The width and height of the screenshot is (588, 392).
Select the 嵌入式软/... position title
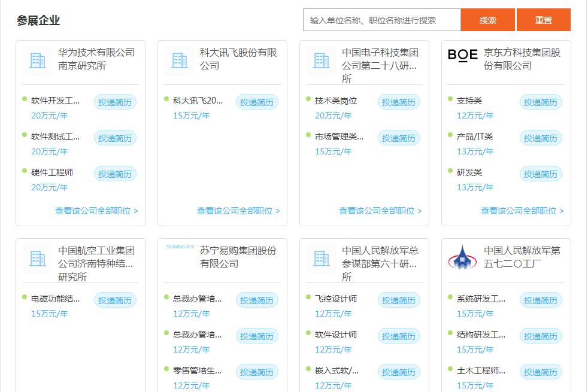point(337,371)
